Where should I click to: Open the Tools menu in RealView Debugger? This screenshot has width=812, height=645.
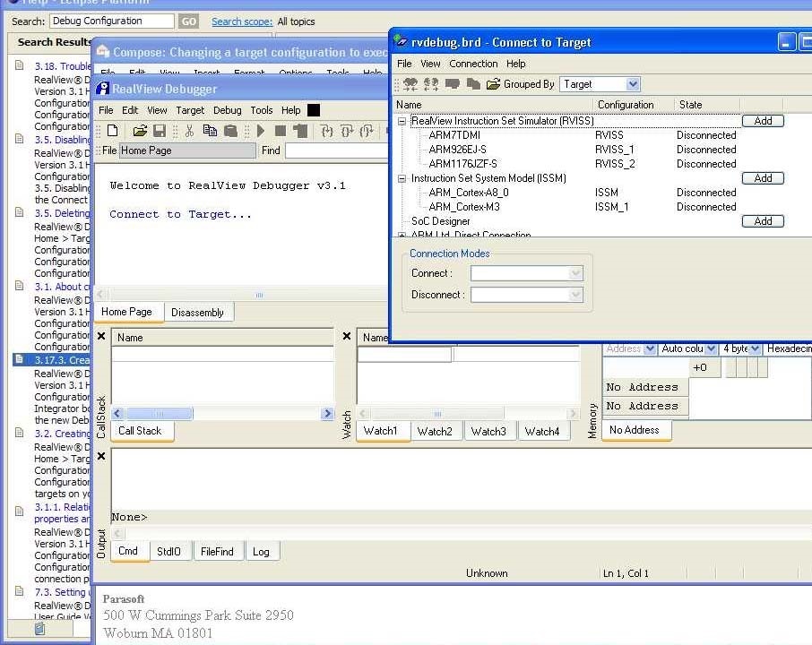click(x=262, y=110)
